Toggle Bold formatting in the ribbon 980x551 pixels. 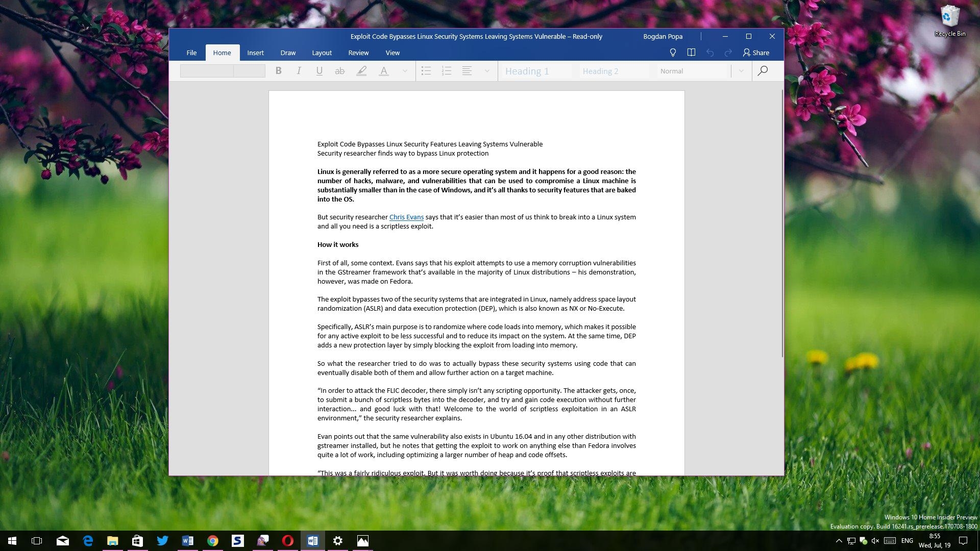pos(278,71)
